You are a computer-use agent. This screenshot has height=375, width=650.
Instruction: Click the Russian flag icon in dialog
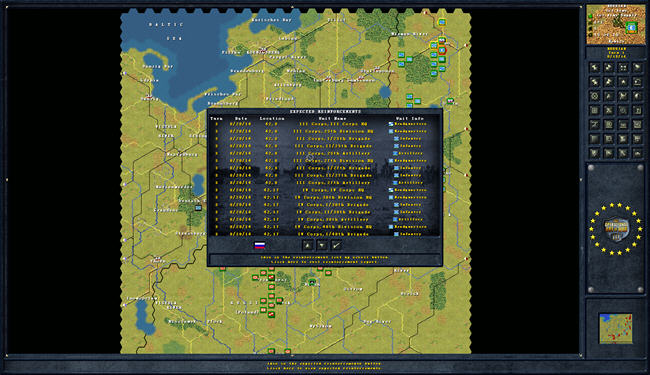(260, 245)
